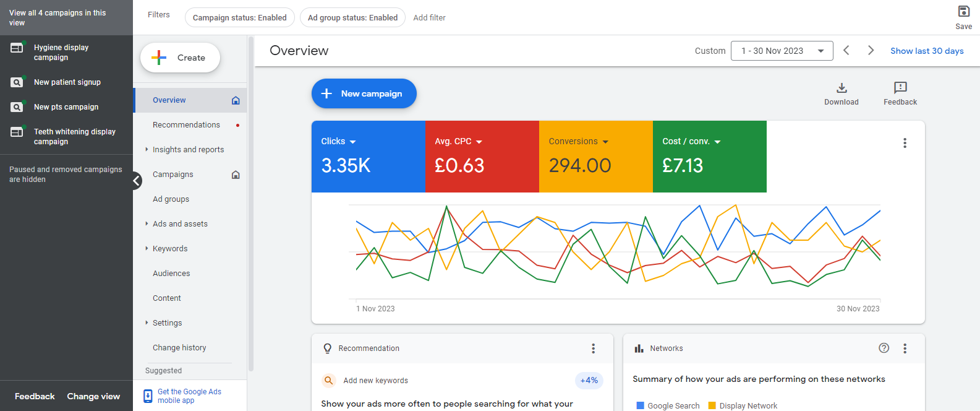Viewport: 980px width, 411px height.
Task: Download the overview report
Action: pos(841,88)
